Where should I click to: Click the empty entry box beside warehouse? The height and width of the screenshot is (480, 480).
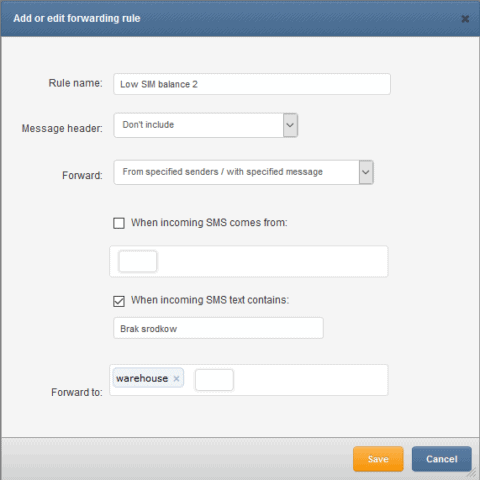[x=214, y=380]
